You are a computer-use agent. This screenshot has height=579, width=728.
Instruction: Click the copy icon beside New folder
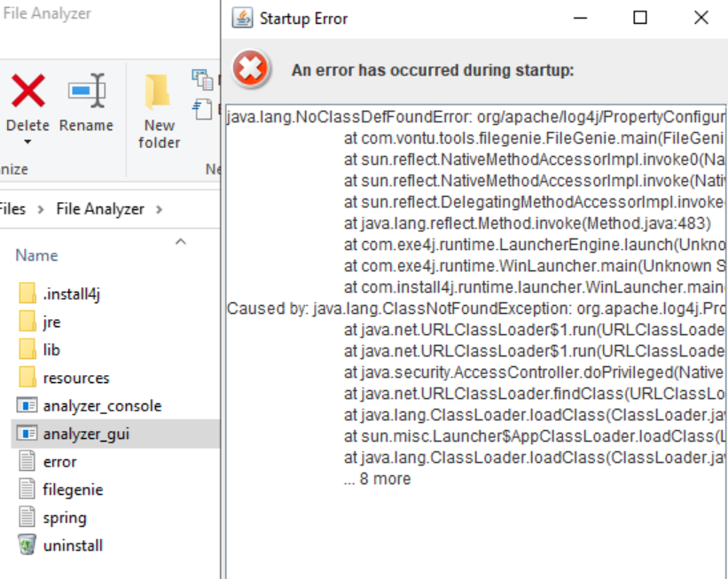pyautogui.click(x=202, y=80)
